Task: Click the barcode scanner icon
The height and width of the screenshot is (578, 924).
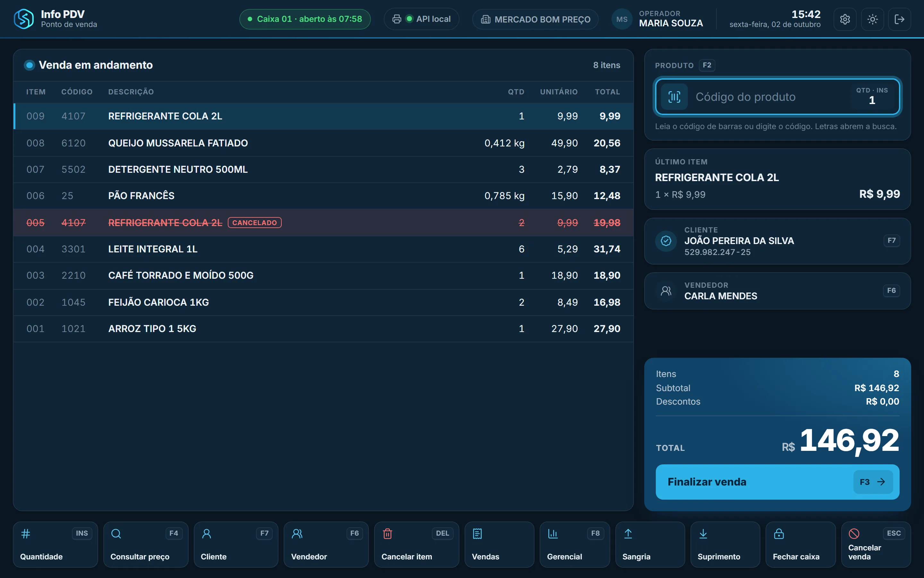Action: click(674, 97)
